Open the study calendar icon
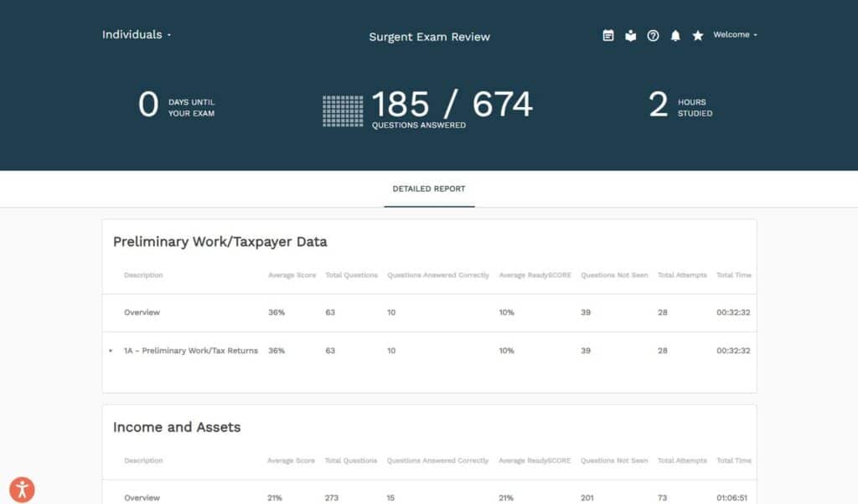Image resolution: width=858 pixels, height=504 pixels. click(x=607, y=35)
